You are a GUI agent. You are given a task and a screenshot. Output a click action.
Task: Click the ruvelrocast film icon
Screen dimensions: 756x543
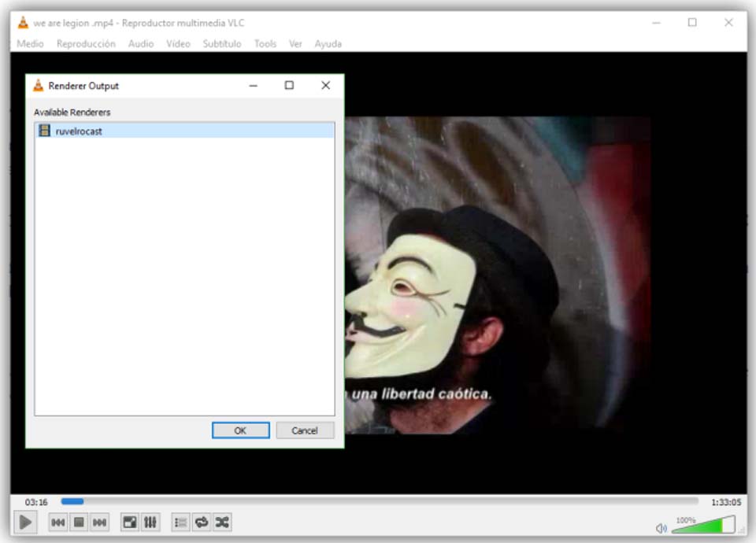click(x=44, y=131)
